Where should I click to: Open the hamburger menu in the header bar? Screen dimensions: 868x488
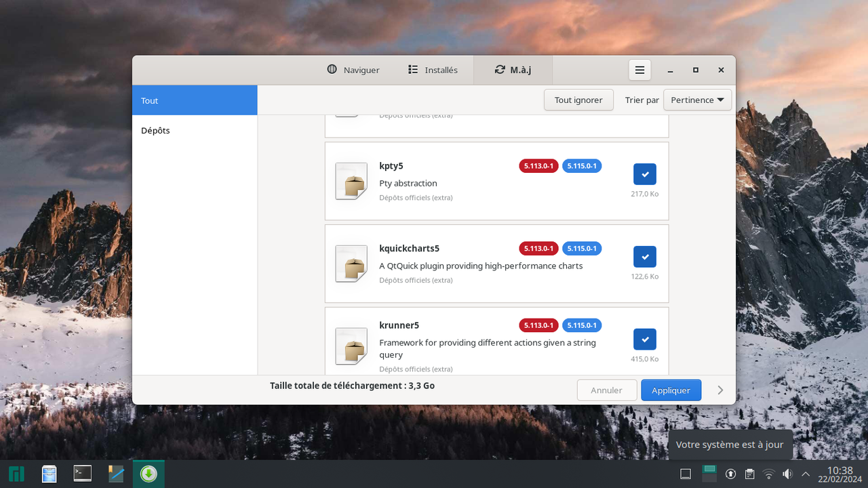pos(639,70)
